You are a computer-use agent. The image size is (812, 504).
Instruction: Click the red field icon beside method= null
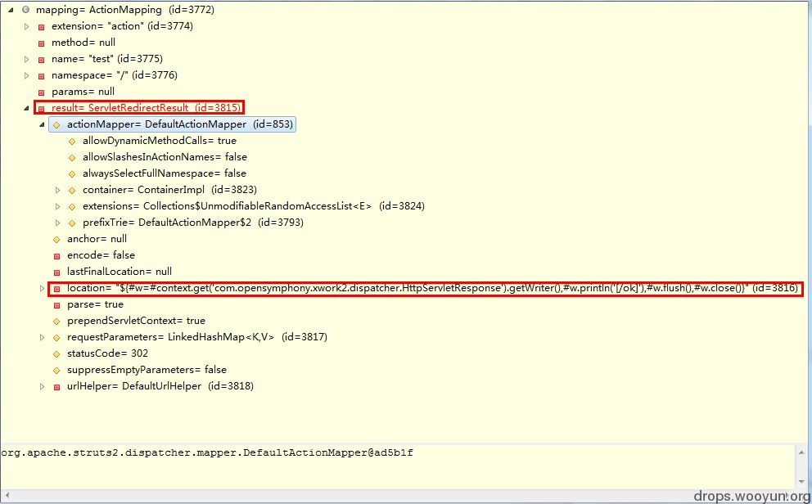pos(42,43)
